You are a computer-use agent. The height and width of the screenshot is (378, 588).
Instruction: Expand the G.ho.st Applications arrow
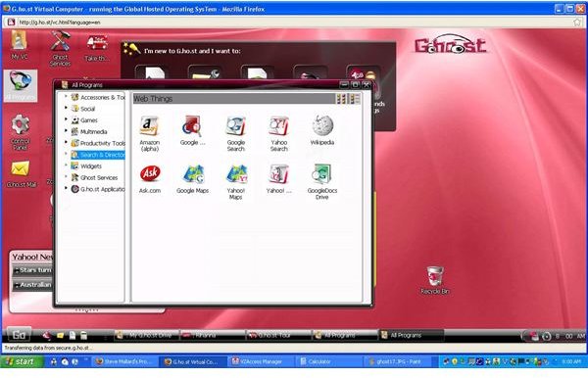point(66,188)
